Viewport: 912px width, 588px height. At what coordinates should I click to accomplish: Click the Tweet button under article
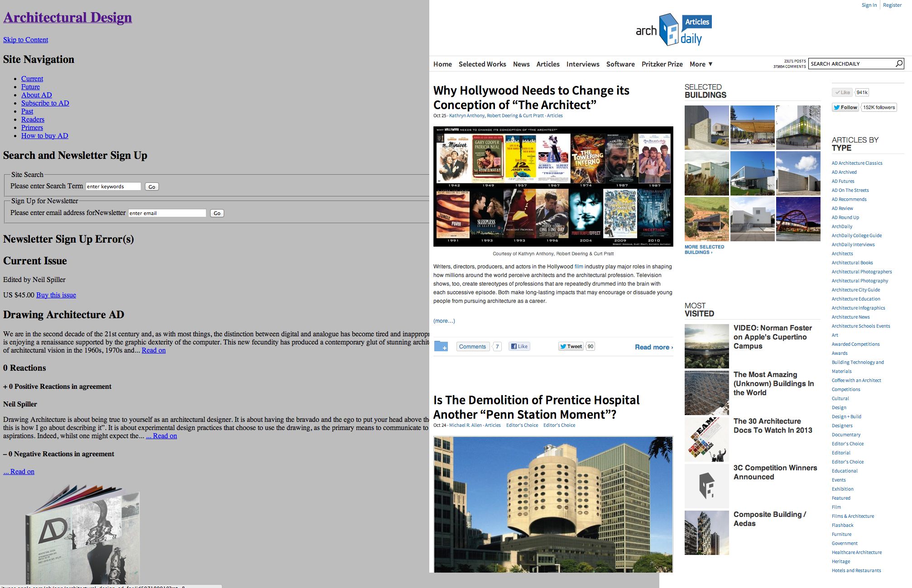(571, 346)
